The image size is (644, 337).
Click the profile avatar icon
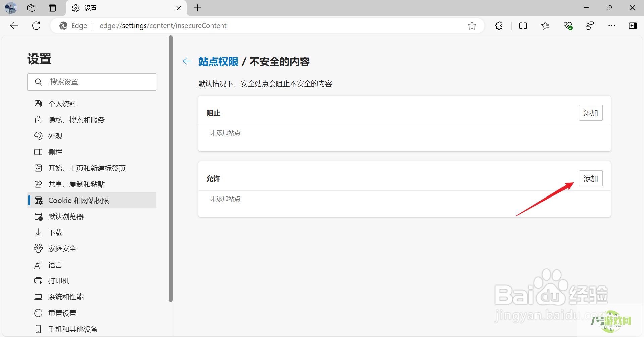pyautogui.click(x=11, y=8)
